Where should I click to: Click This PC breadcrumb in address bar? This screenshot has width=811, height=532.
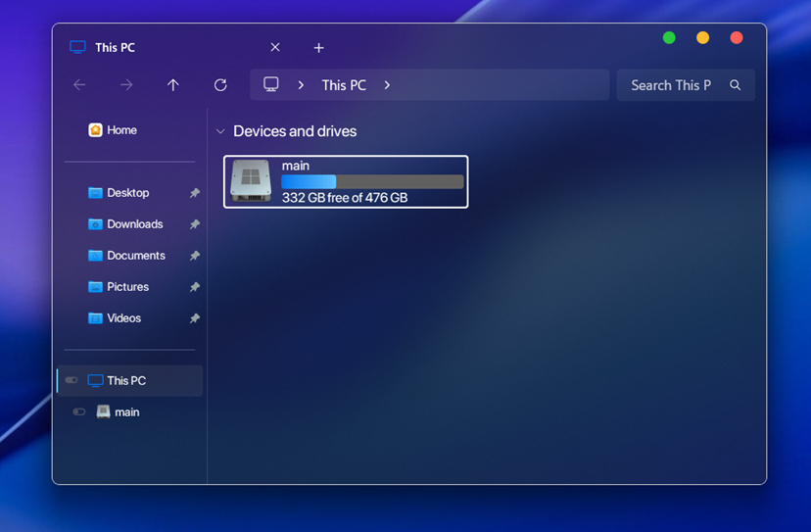[344, 85]
